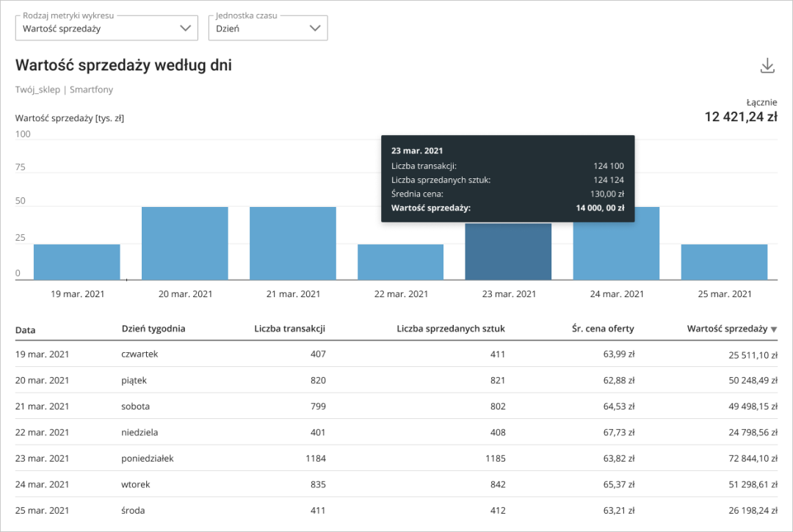Select the środa row in table
Screen dimensions: 793x532
click(x=396, y=511)
